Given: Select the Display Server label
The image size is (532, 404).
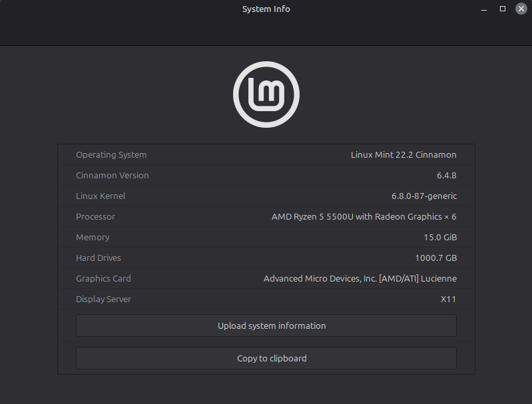Looking at the screenshot, I should [x=103, y=300].
